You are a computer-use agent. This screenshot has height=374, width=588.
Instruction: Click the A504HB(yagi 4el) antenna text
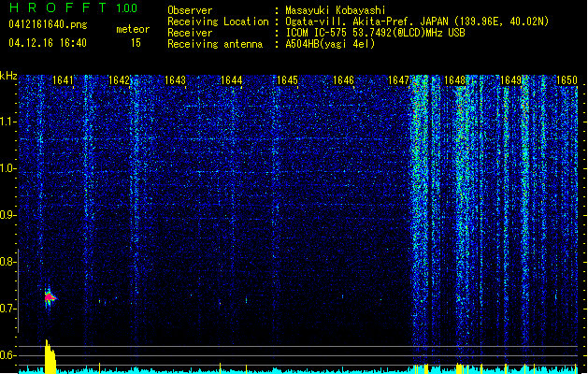pos(330,44)
